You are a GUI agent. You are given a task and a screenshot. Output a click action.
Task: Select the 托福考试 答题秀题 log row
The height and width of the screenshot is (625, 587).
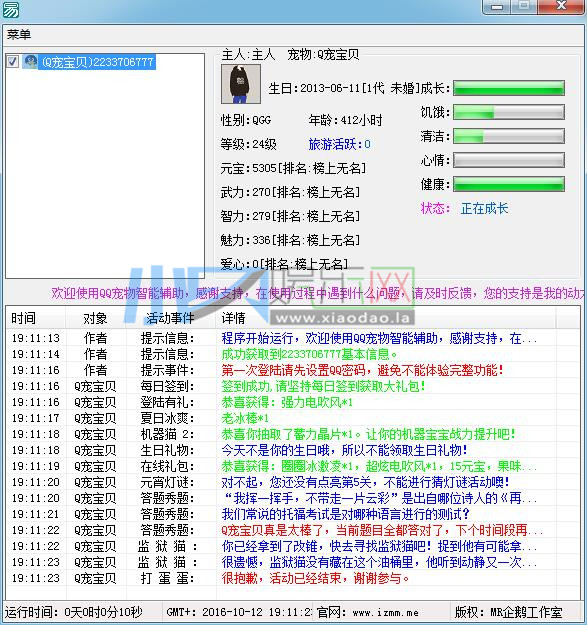click(293, 515)
